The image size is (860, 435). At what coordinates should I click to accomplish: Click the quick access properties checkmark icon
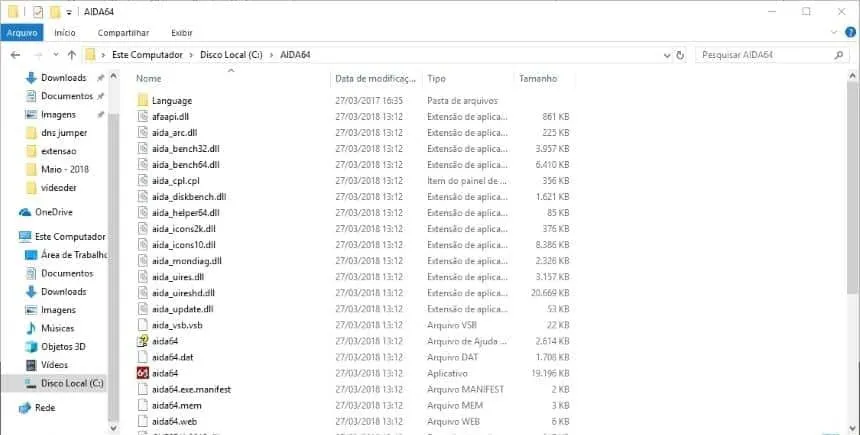pyautogui.click(x=38, y=12)
